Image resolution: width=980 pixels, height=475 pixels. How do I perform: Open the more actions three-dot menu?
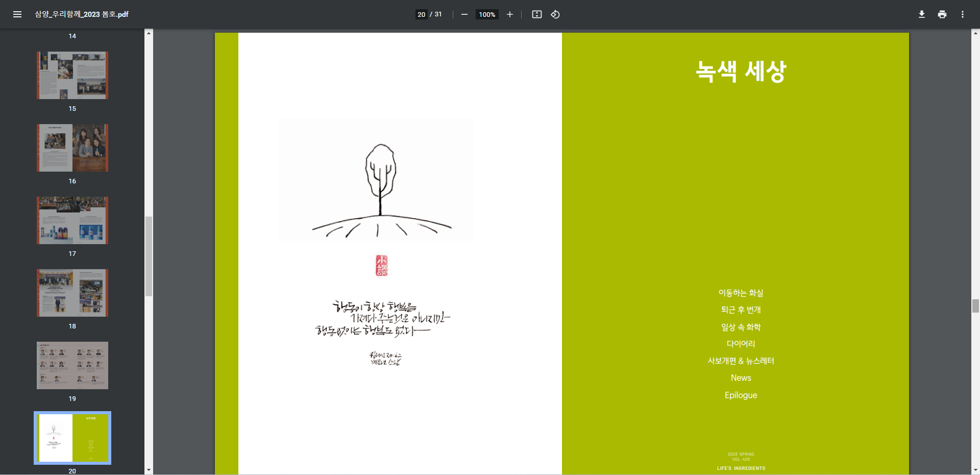(x=962, y=14)
